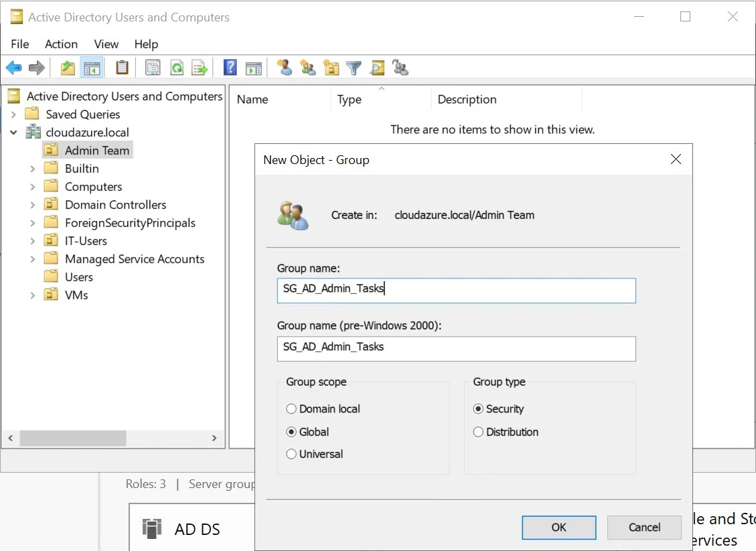This screenshot has width=756, height=551.
Task: Click the AD Users and Computers title bar icon
Action: coord(16,17)
